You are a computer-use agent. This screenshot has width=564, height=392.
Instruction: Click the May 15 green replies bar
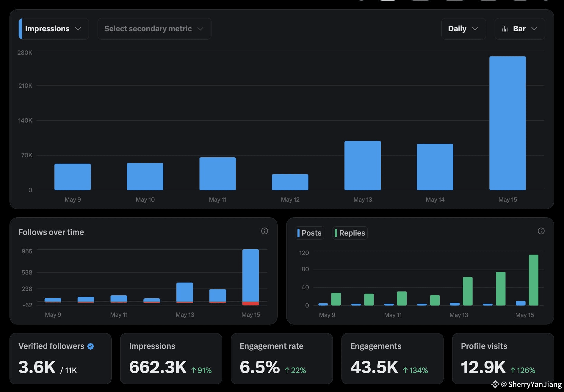534,280
